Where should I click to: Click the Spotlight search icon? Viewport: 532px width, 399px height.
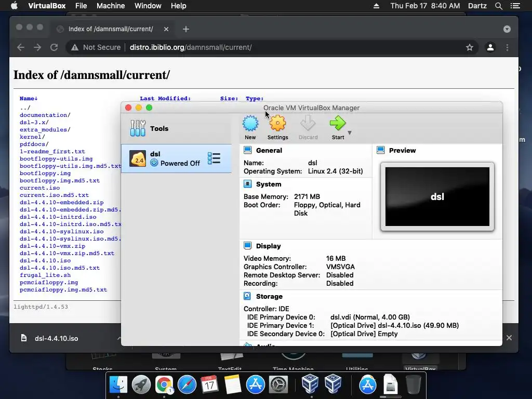[x=499, y=6]
